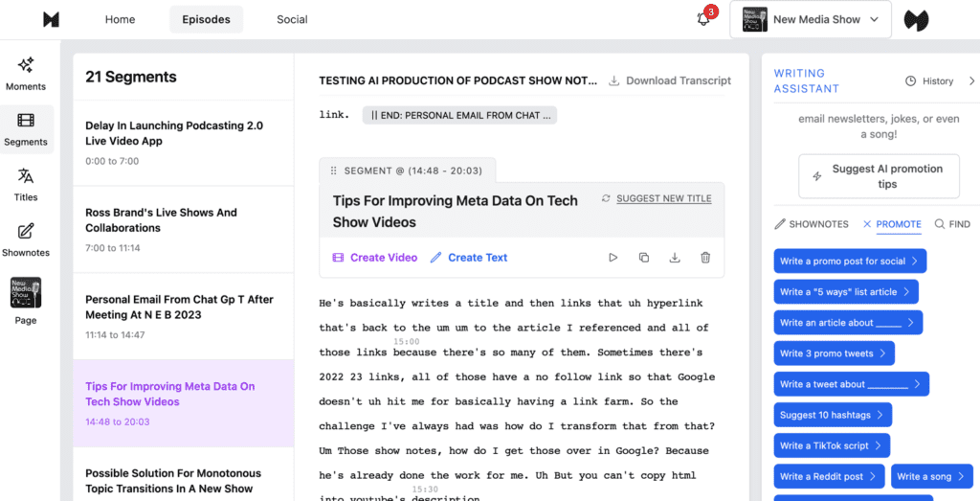Click the episode title TESTING AI PRODUCTION

pos(458,80)
